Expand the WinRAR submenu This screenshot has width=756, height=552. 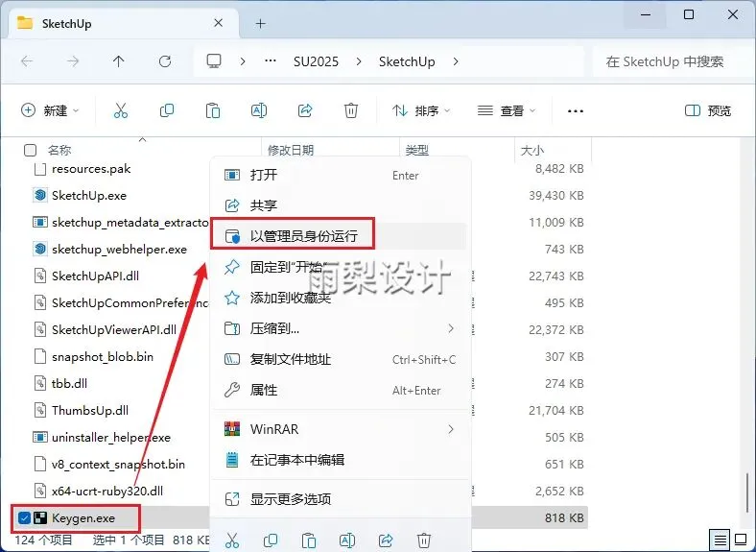coord(451,429)
